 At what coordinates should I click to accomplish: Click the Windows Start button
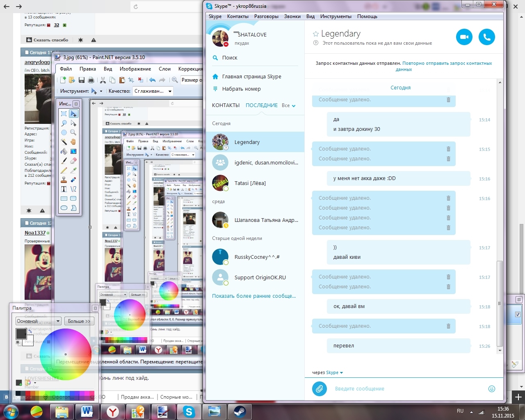[11, 411]
